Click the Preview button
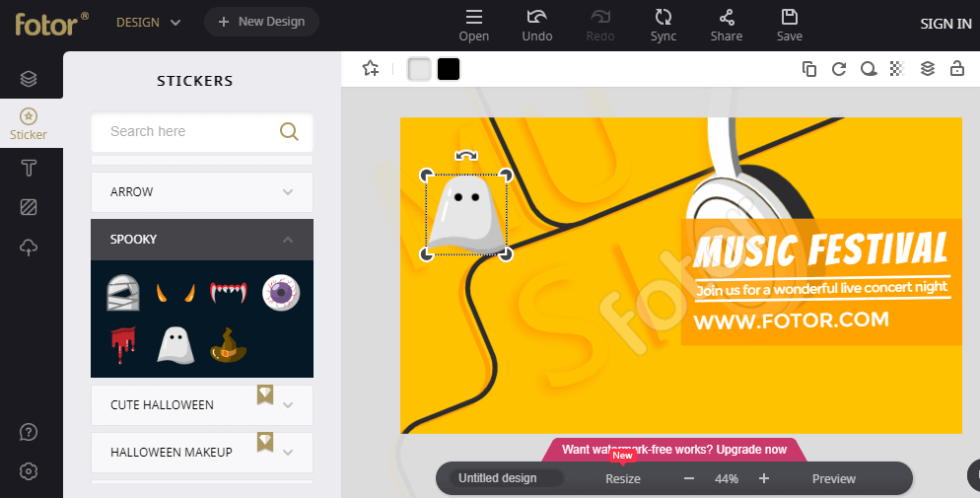Viewport: 980px width, 498px height. click(x=834, y=478)
